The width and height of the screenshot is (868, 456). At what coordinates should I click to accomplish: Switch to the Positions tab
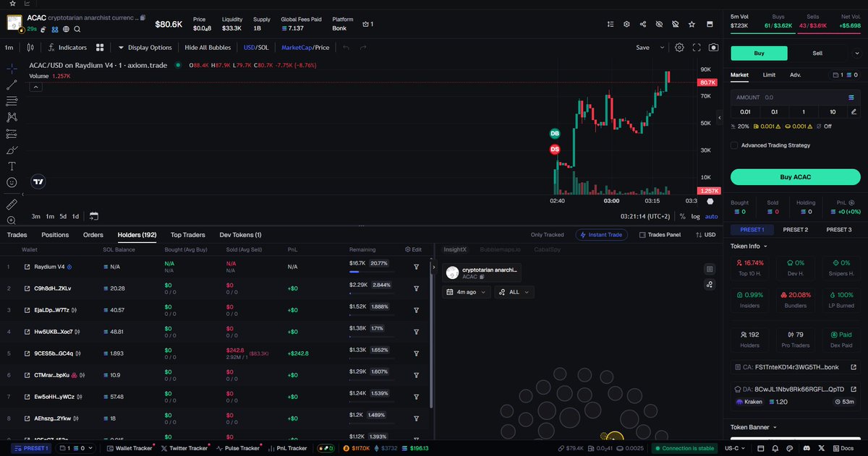pos(55,235)
